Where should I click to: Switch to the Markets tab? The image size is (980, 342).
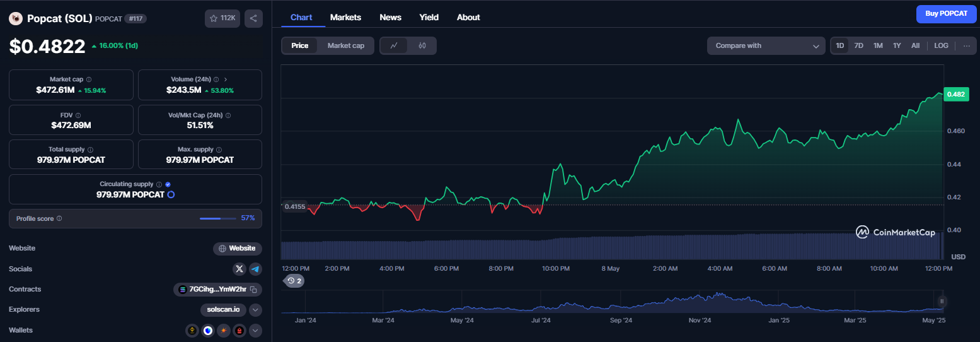(x=345, y=17)
